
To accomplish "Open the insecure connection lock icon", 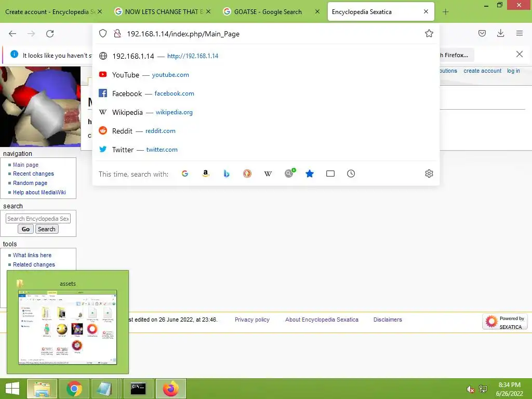I will [117, 33].
